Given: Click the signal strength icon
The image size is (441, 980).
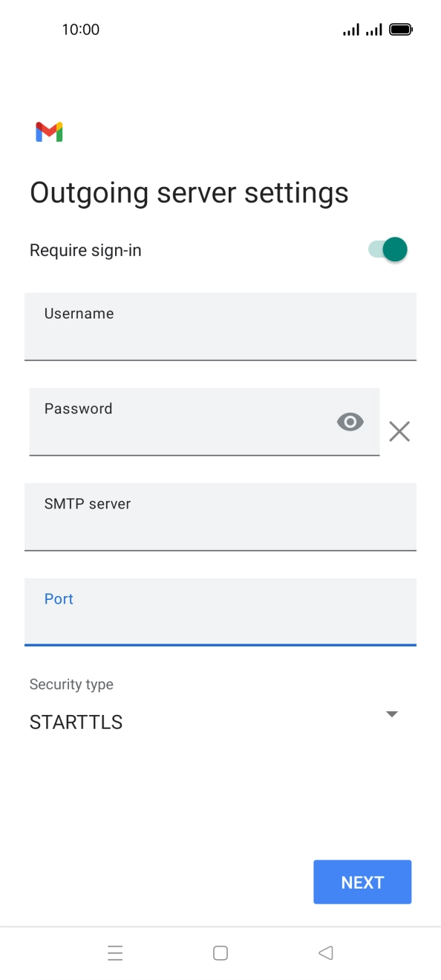Looking at the screenshot, I should pyautogui.click(x=350, y=29).
